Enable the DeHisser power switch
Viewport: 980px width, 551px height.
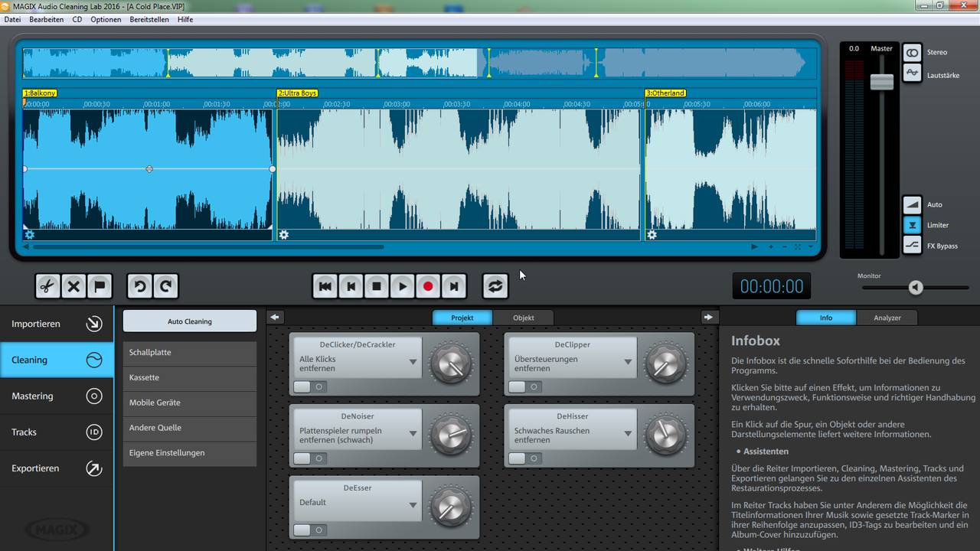pos(524,458)
